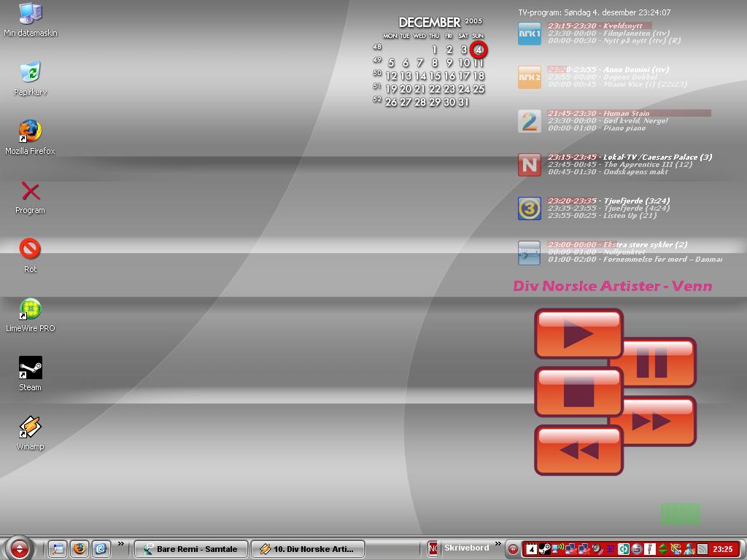747x560 pixels.
Task: Click the Firefox quick launch icon
Action: [x=80, y=548]
